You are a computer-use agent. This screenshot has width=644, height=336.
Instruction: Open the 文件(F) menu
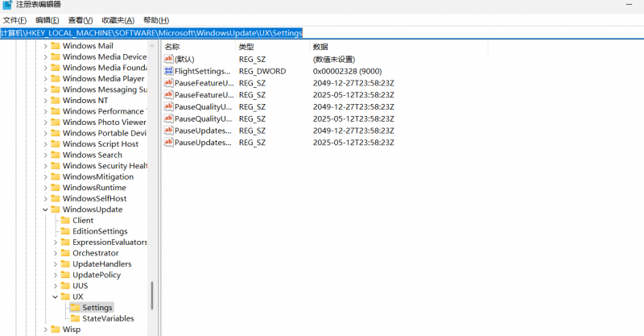15,20
